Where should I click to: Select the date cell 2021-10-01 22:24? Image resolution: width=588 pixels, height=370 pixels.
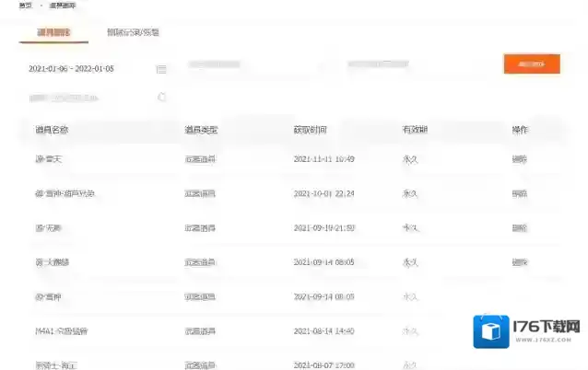[x=324, y=193]
